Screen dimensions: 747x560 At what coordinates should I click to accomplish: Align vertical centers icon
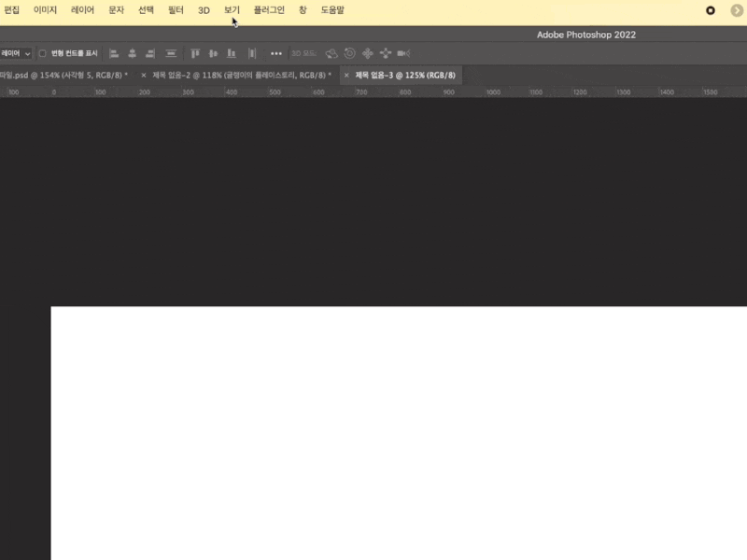[x=213, y=53]
